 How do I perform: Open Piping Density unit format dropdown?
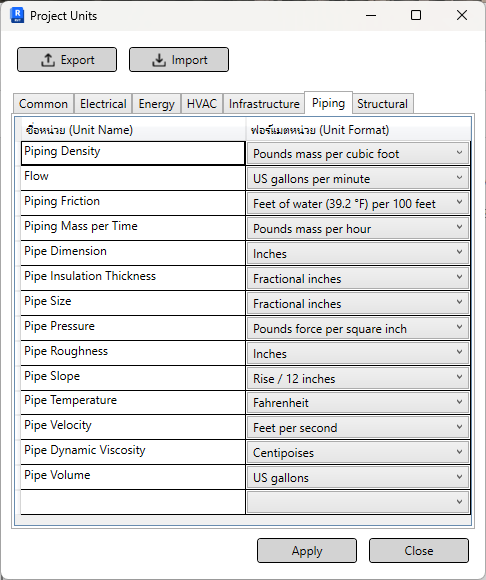coord(358,154)
